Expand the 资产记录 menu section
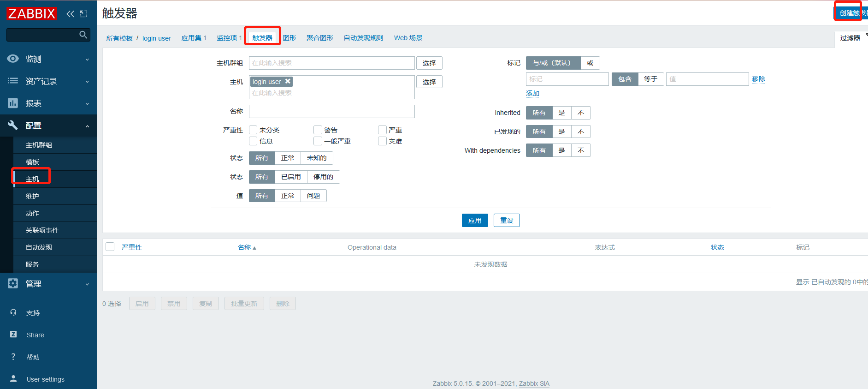The image size is (868, 389). click(x=87, y=81)
